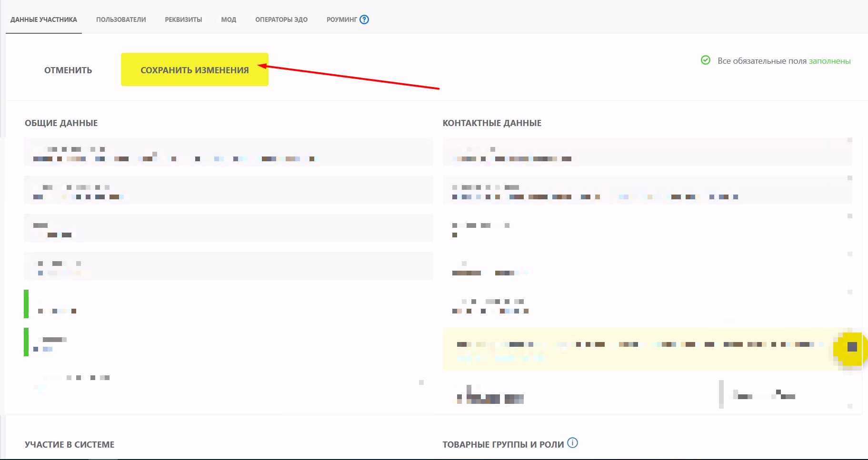Viewport: 868px width, 460px height.
Task: Switch to the Пользователи tab
Action: pos(121,20)
